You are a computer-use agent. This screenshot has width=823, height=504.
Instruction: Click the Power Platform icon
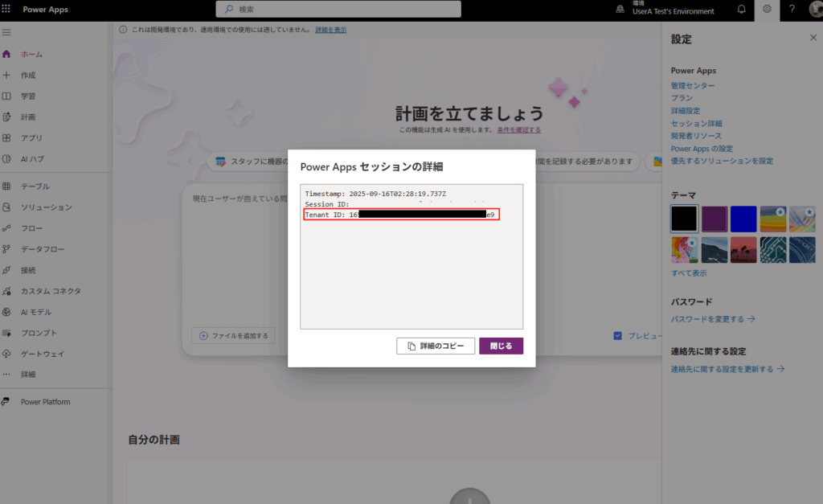(6, 402)
